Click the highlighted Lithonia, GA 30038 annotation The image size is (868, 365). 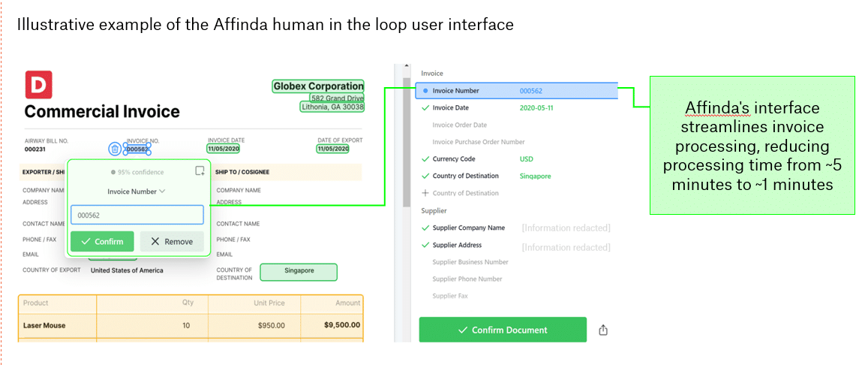pos(332,107)
